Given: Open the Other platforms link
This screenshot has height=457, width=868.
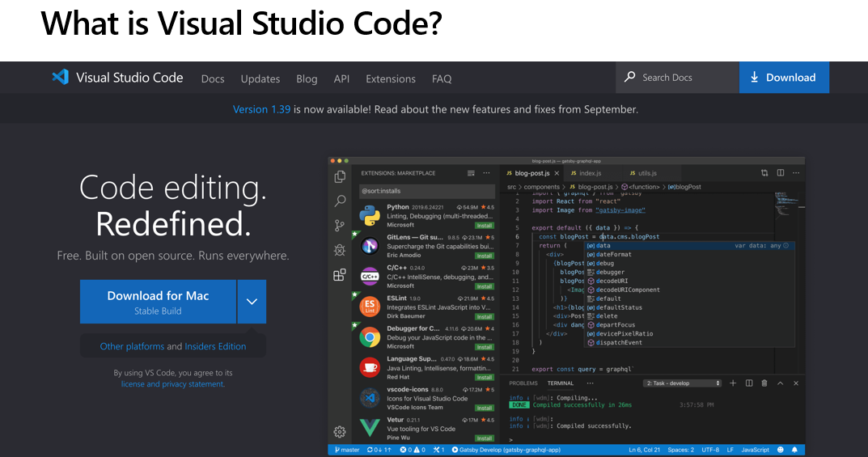Looking at the screenshot, I should click(x=132, y=346).
